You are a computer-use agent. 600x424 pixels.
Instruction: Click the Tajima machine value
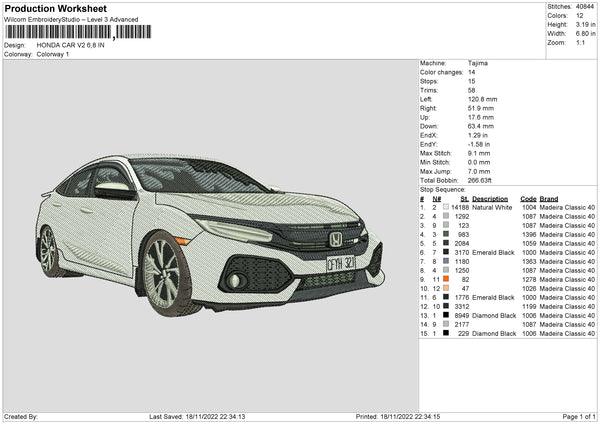(478, 63)
